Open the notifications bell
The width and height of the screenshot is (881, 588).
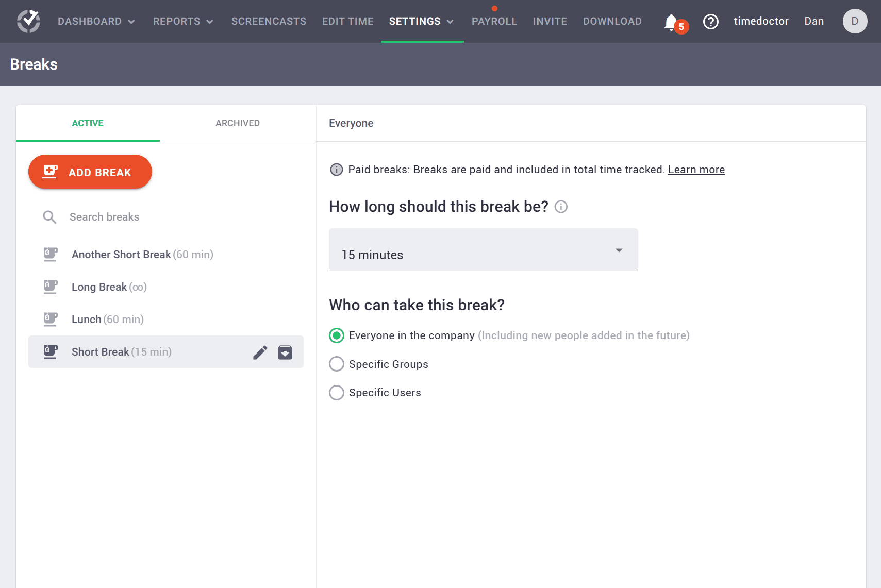(671, 22)
